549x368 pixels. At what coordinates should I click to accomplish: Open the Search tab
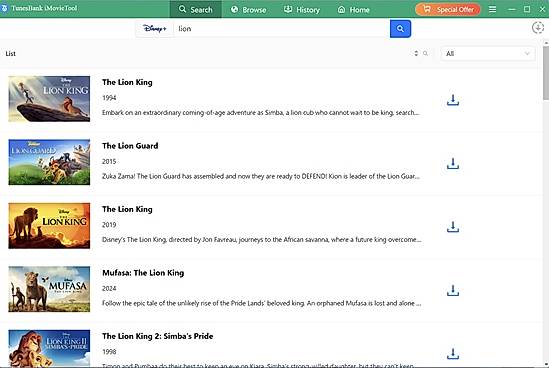[x=195, y=9]
